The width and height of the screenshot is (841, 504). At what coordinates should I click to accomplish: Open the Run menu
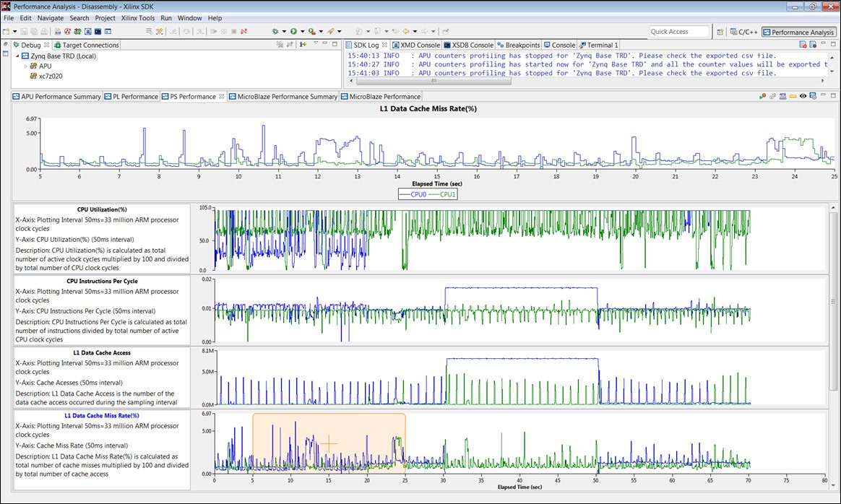[166, 18]
